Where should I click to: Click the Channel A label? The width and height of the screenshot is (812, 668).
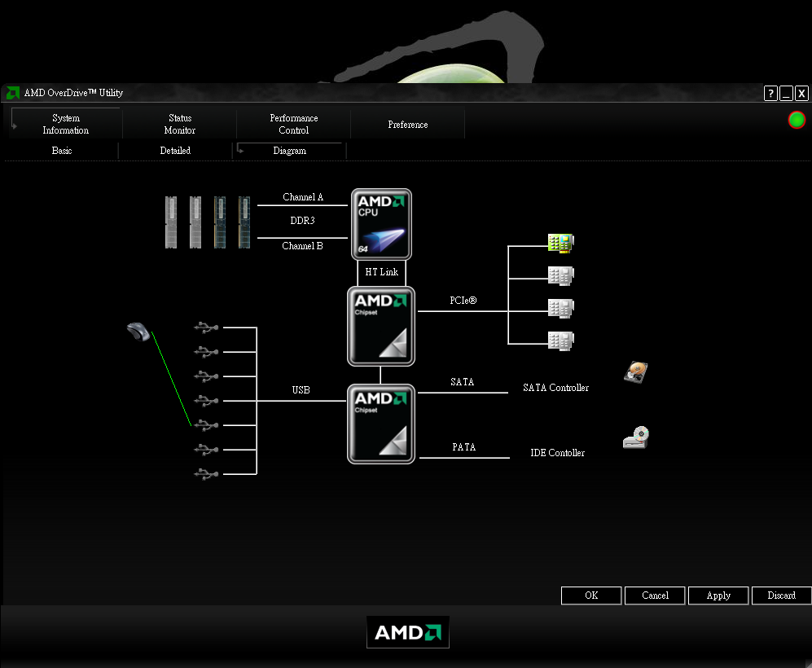click(303, 197)
